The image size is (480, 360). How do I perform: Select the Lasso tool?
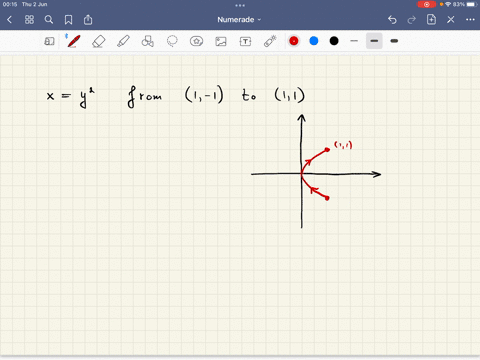[x=172, y=41]
